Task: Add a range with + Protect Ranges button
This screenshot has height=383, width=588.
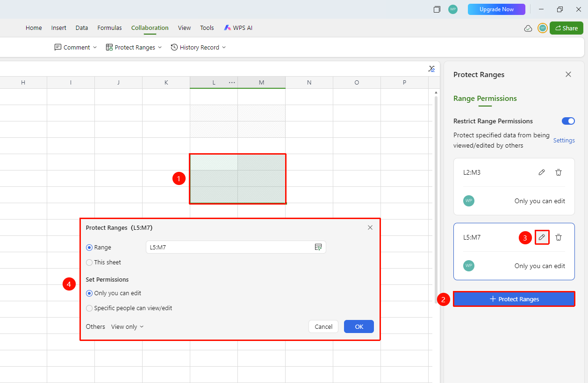Action: coord(514,299)
